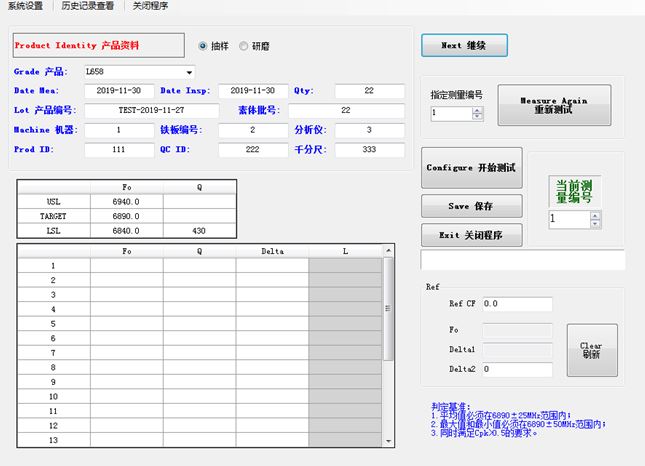Viewport: 645px width, 466px height.
Task: Click the L column header in data table
Action: click(x=345, y=251)
